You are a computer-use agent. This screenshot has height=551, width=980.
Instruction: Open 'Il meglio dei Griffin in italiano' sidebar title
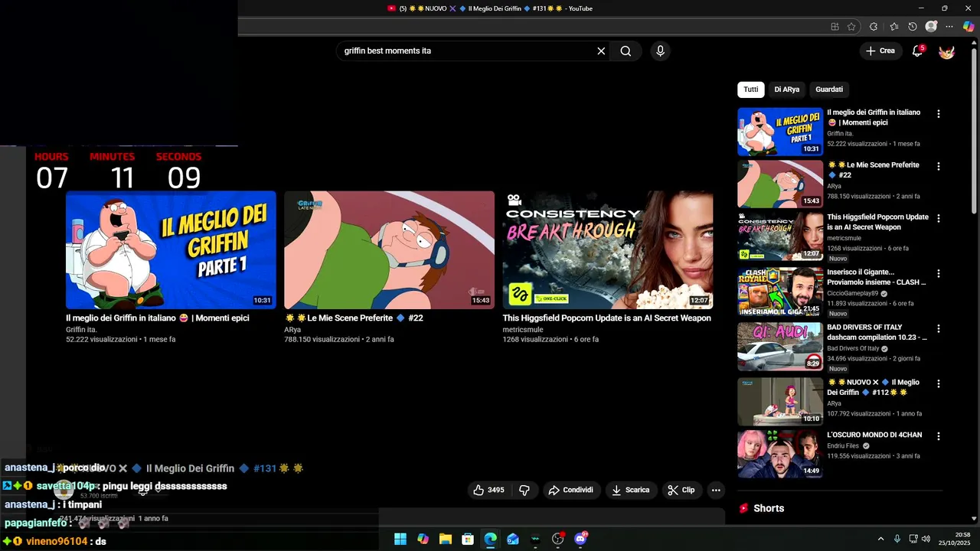coord(874,117)
